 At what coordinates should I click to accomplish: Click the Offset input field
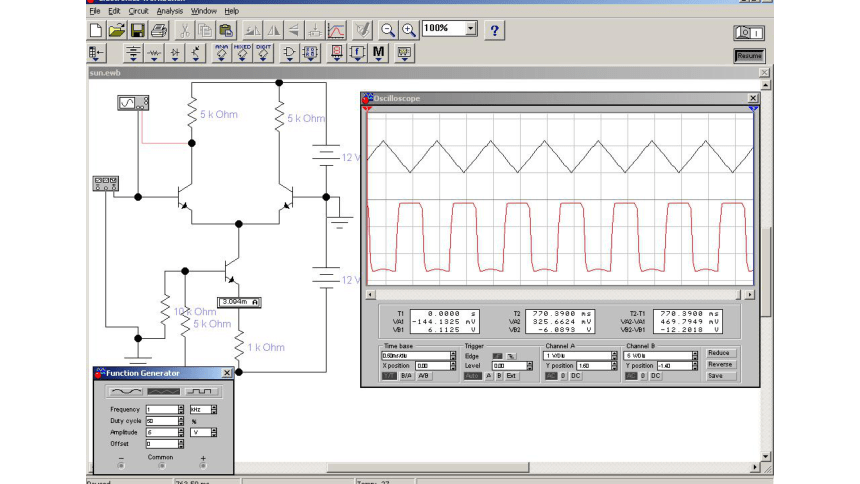tap(162, 444)
